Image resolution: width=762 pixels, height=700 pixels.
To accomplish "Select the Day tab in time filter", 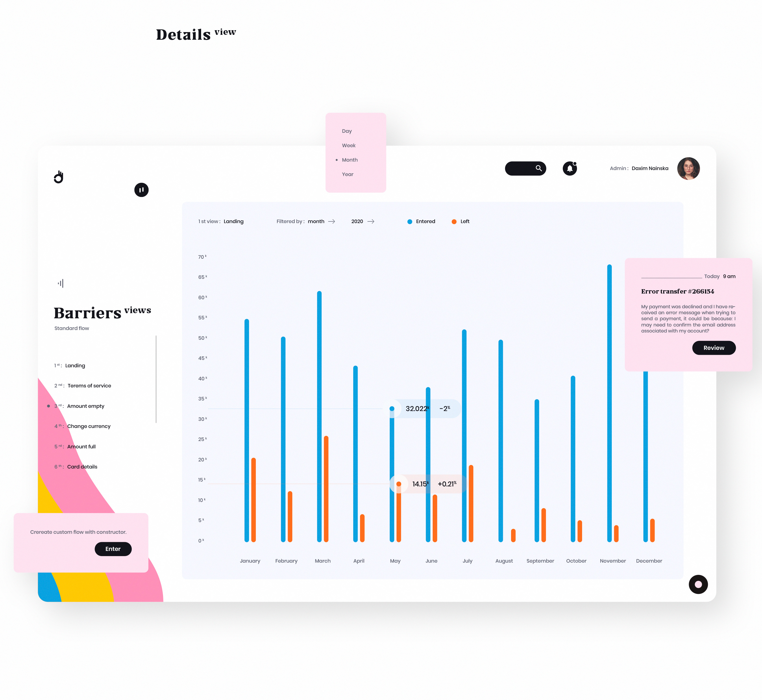I will [x=346, y=131].
